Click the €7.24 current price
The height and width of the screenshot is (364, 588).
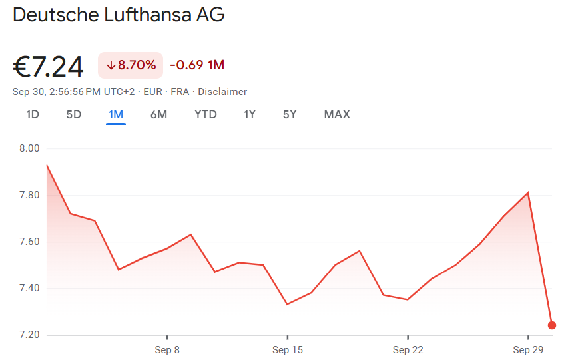pos(49,66)
